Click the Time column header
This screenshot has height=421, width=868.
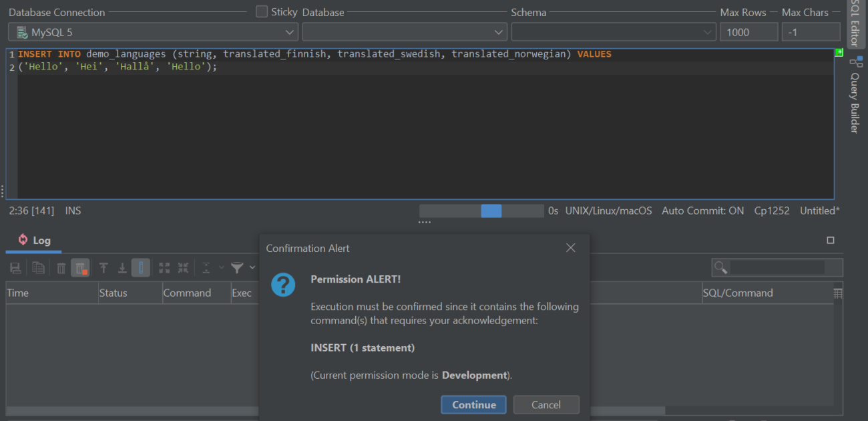point(52,293)
